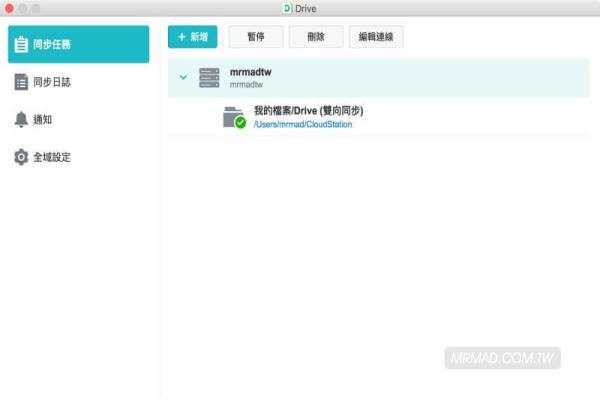The height and width of the screenshot is (400, 600).
Task: Click the Drive app icon in title bar
Action: coord(287,8)
